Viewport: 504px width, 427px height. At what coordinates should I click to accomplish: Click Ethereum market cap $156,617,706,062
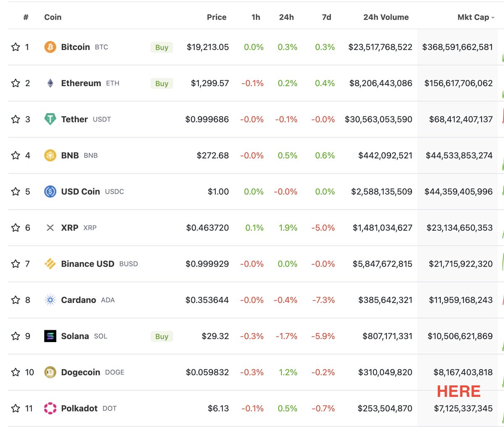tap(459, 83)
